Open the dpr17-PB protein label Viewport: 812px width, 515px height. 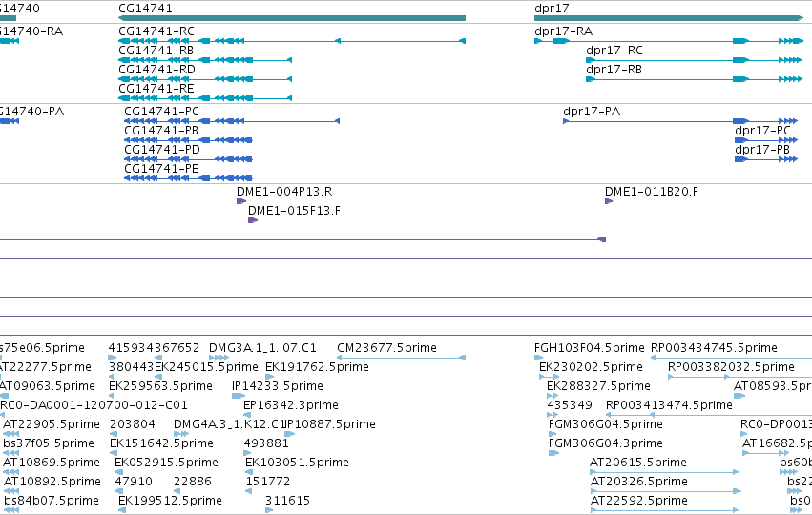762,150
